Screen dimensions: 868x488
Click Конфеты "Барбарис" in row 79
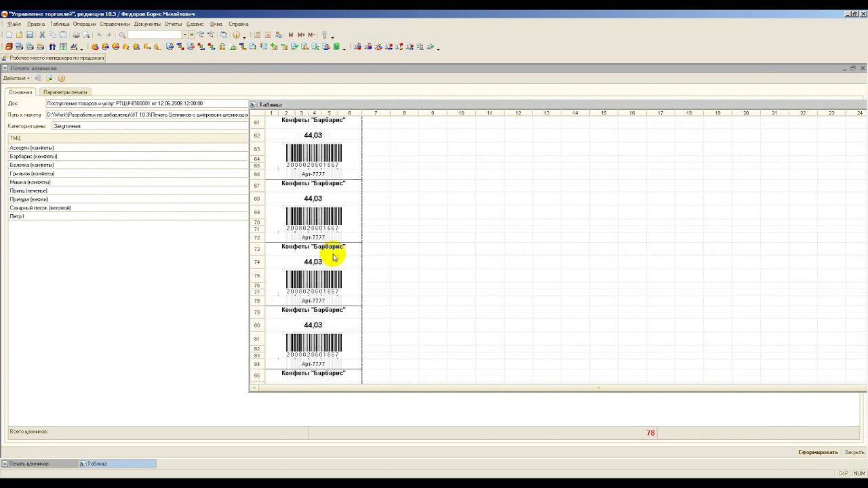313,310
